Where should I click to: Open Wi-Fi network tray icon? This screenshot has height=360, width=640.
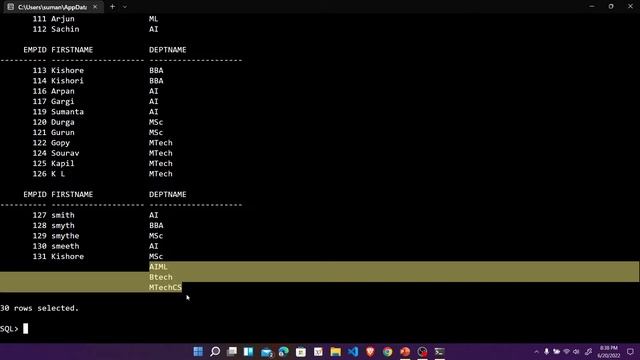pos(566,351)
